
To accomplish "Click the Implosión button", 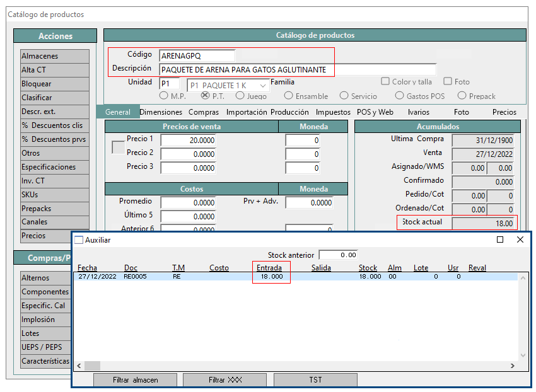I will [46, 320].
